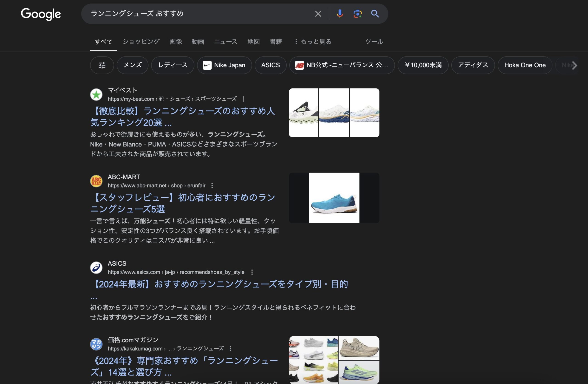Screen dimensions: 588x384
Task: Click the 価格.comマガジン shoe collage thumbnail
Action: point(334,360)
